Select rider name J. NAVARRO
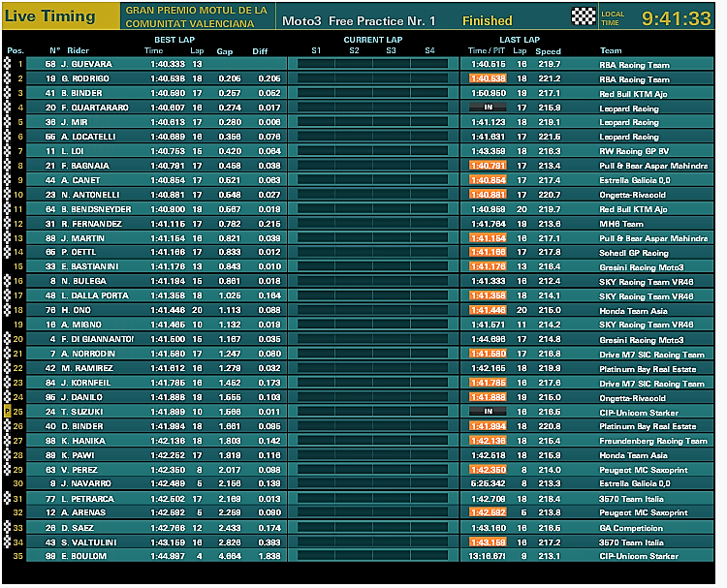Viewport: 727px width, 588px height. tap(86, 483)
